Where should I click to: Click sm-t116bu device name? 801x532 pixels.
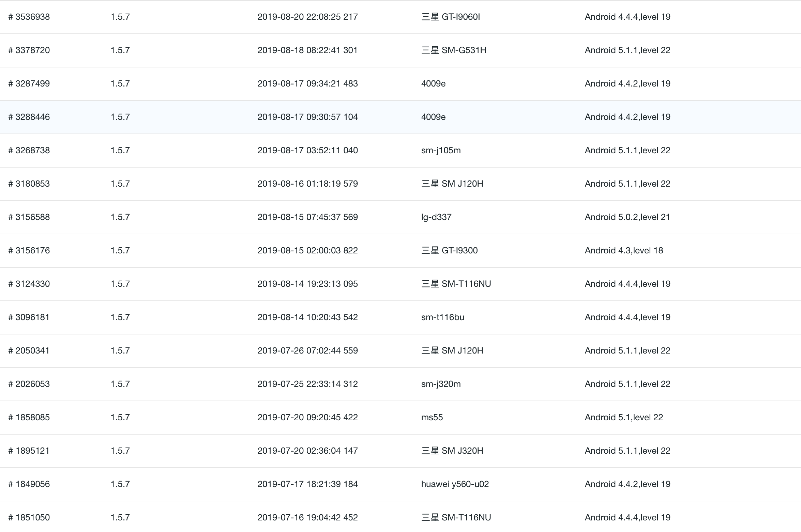442,317
